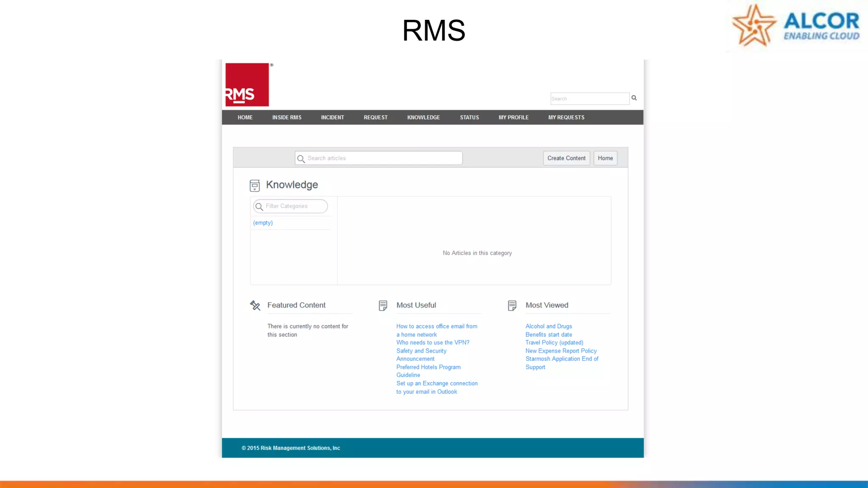Image resolution: width=868 pixels, height=488 pixels.
Task: Click magnifier icon in Search articles box
Action: [x=301, y=158]
